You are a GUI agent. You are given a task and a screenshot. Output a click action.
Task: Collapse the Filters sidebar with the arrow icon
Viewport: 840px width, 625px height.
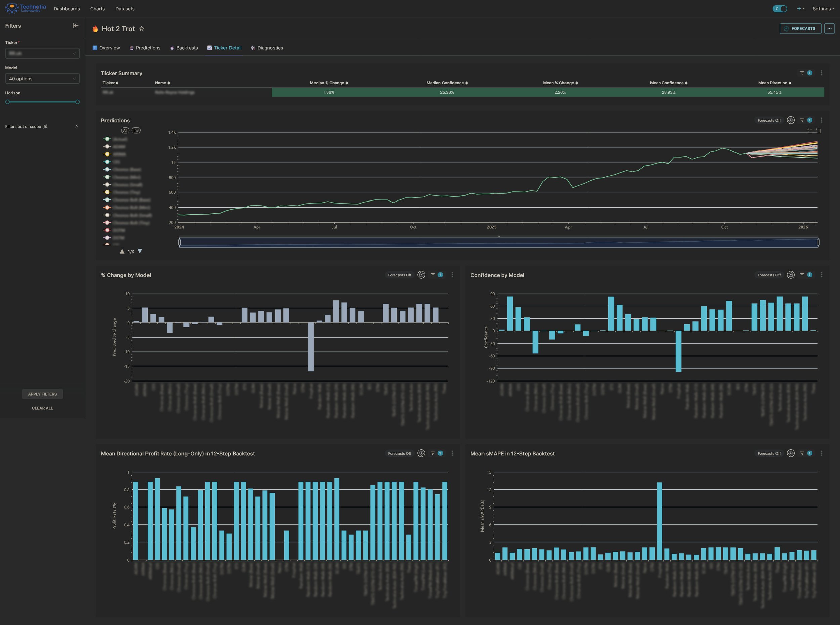point(75,26)
